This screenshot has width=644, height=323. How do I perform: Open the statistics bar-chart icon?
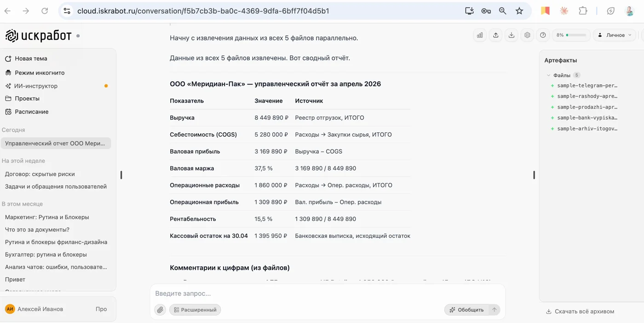480,35
